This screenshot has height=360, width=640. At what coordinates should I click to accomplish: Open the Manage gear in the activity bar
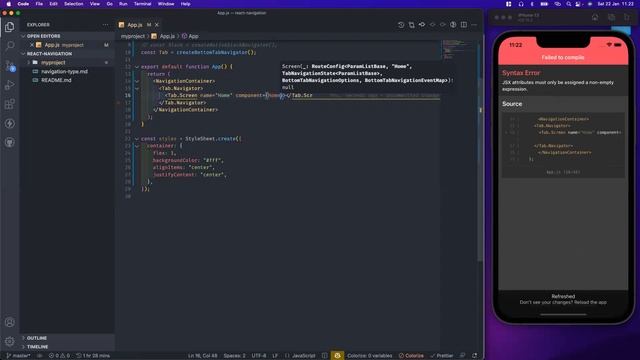10,341
